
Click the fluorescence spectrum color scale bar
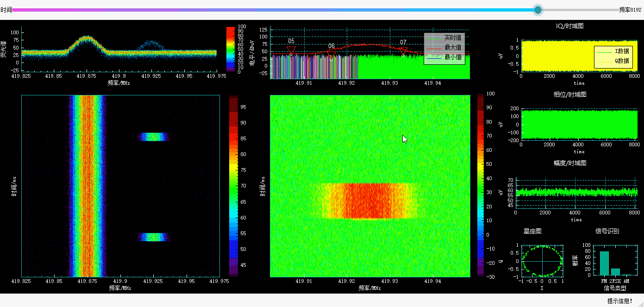231,49
